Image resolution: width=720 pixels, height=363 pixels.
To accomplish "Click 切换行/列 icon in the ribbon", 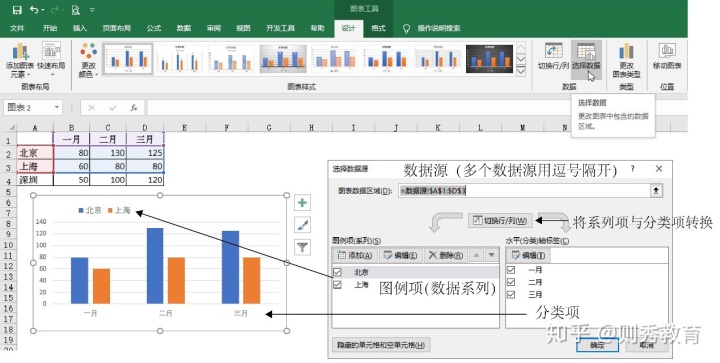I will tap(554, 56).
